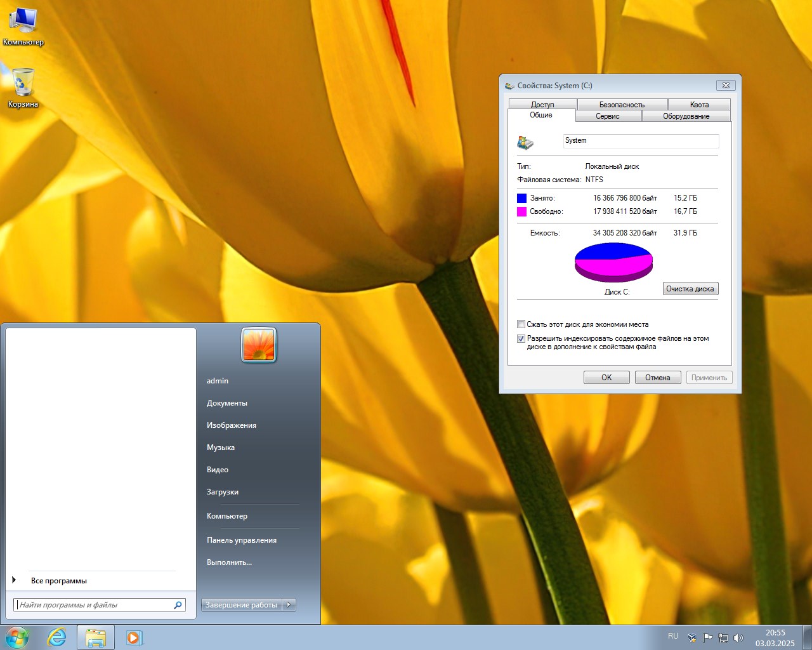
Task: Click the admin user picture in Start menu
Action: (x=259, y=345)
